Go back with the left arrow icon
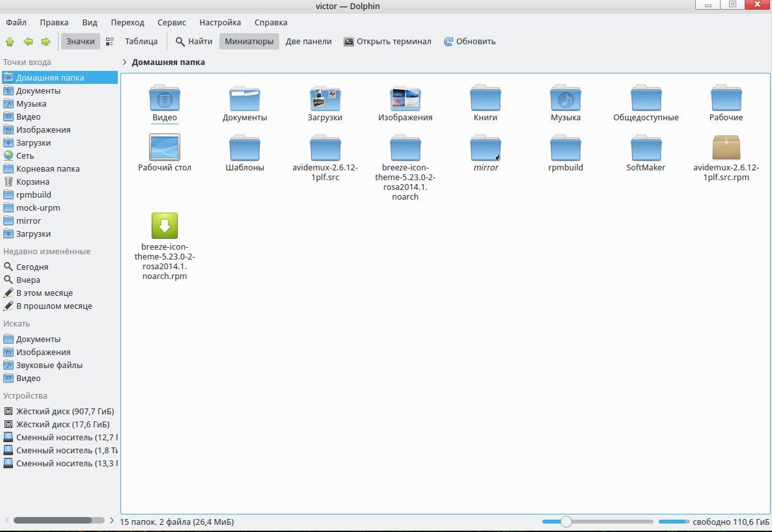 point(28,42)
